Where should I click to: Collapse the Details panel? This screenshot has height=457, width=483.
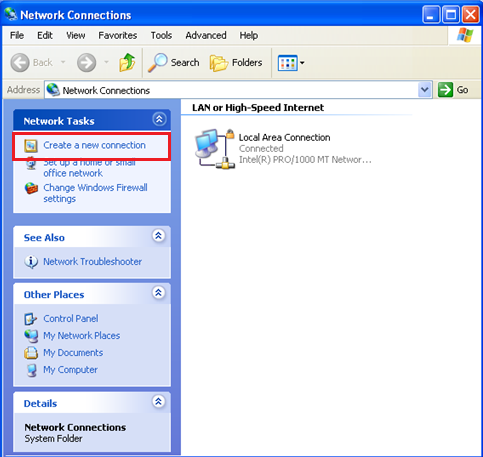pyautogui.click(x=159, y=401)
